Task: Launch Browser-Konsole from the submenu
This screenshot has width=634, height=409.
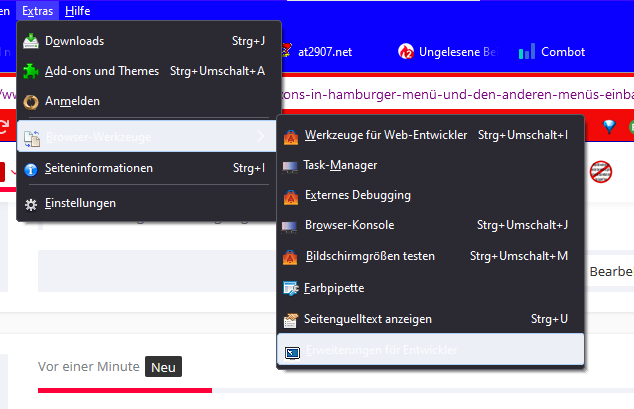Action: (349, 226)
